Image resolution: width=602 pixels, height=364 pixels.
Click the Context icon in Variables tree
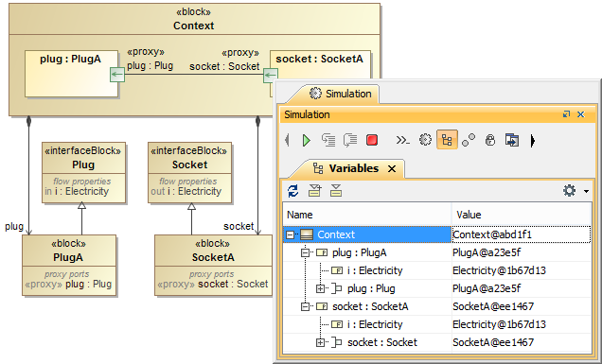click(x=307, y=234)
